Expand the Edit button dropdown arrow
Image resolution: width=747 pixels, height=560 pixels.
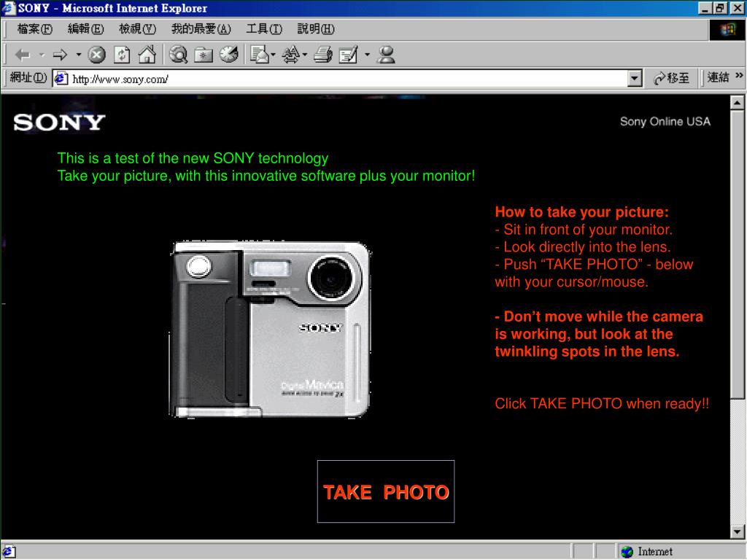point(367,55)
